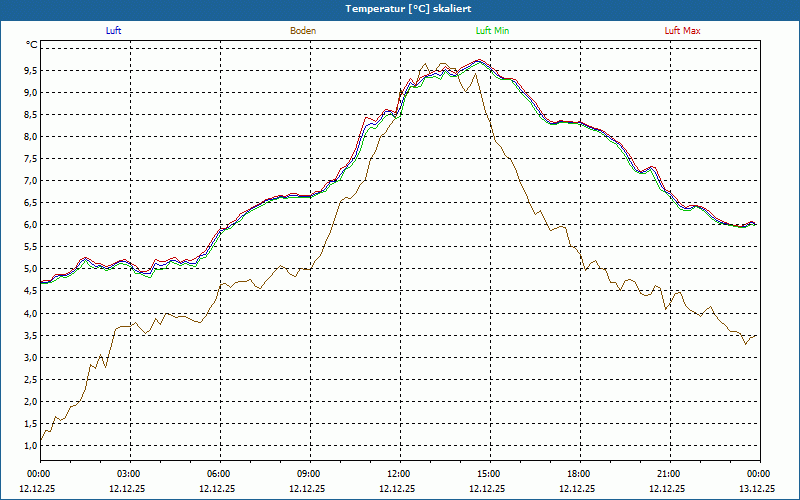Click the 2,0 value on the y-axis
The image size is (800, 500).
(x=31, y=402)
